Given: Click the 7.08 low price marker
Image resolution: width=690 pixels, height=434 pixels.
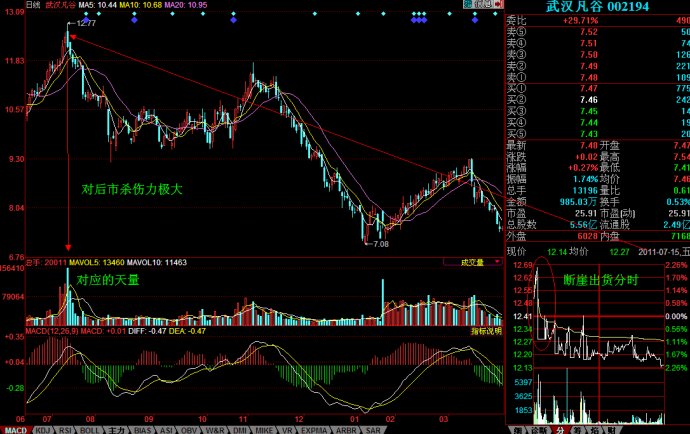Looking at the screenshot, I should [x=381, y=244].
